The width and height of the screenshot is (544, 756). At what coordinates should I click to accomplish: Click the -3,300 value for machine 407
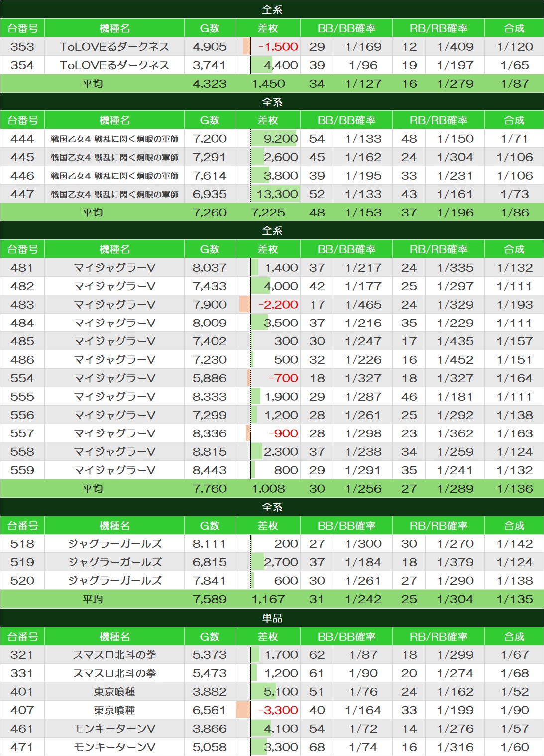(x=278, y=710)
